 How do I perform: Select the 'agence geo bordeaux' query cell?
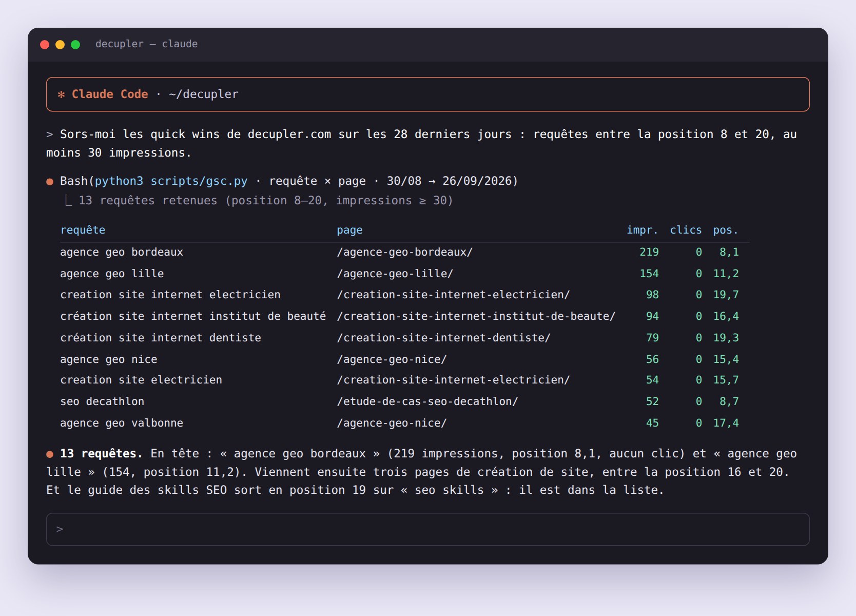(x=122, y=252)
